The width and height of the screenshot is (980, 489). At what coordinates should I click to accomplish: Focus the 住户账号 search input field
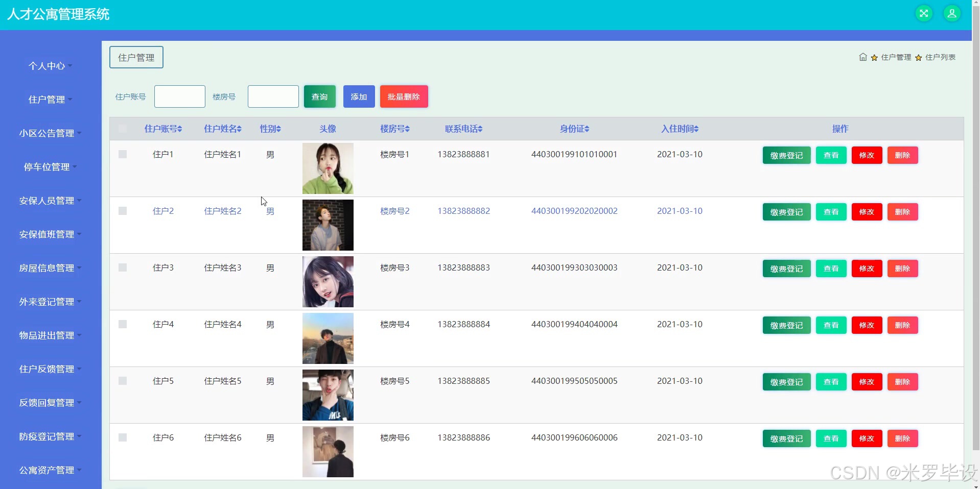coord(180,96)
